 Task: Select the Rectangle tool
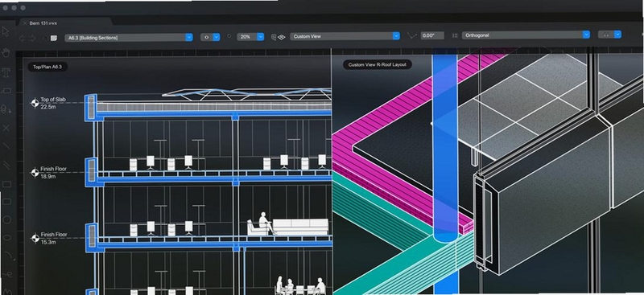[6, 184]
